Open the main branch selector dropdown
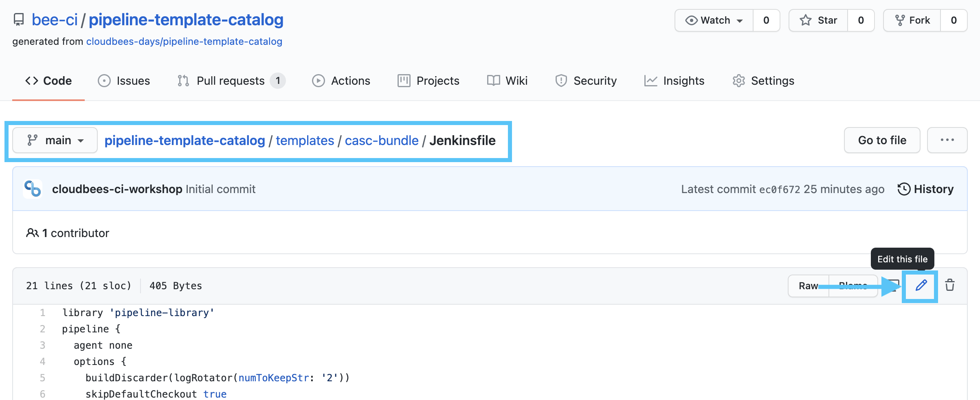The width and height of the screenshot is (980, 400). pyautogui.click(x=55, y=140)
